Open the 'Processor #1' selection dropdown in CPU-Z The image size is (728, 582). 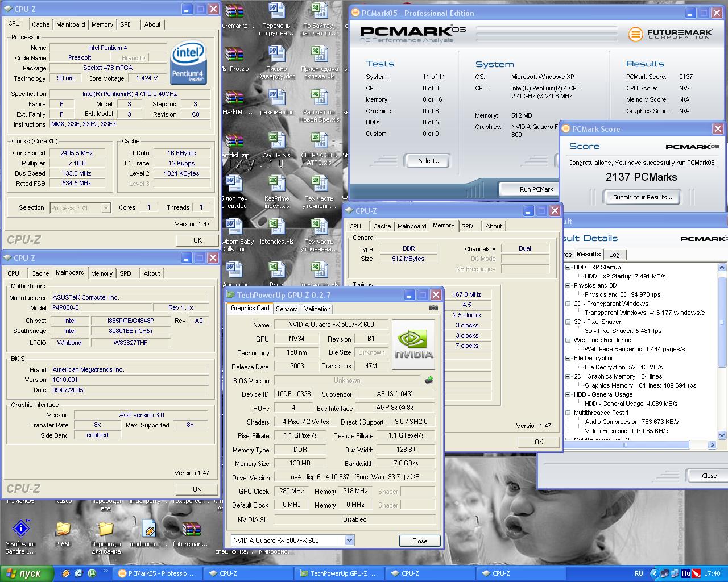pyautogui.click(x=105, y=208)
